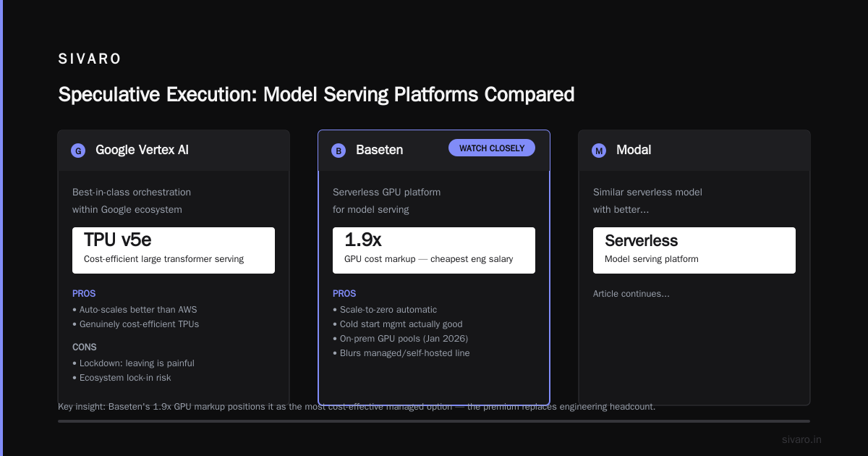Click 'Scale-to-zero automatic' bullet
This screenshot has width=868, height=456.
tap(385, 310)
